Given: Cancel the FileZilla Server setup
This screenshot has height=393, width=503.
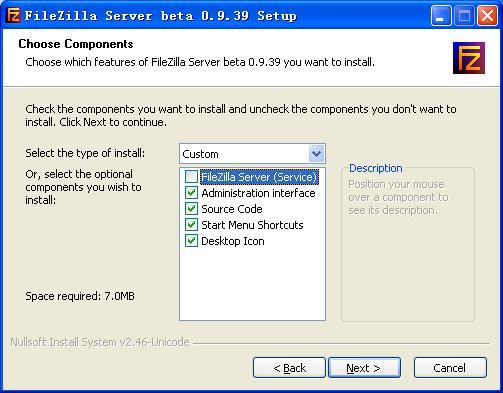Looking at the screenshot, I should pyautogui.click(x=450, y=368).
